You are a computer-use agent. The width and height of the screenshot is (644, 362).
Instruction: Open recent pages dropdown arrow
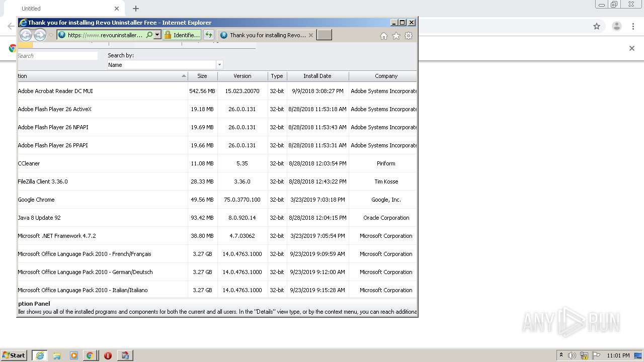pyautogui.click(x=51, y=35)
